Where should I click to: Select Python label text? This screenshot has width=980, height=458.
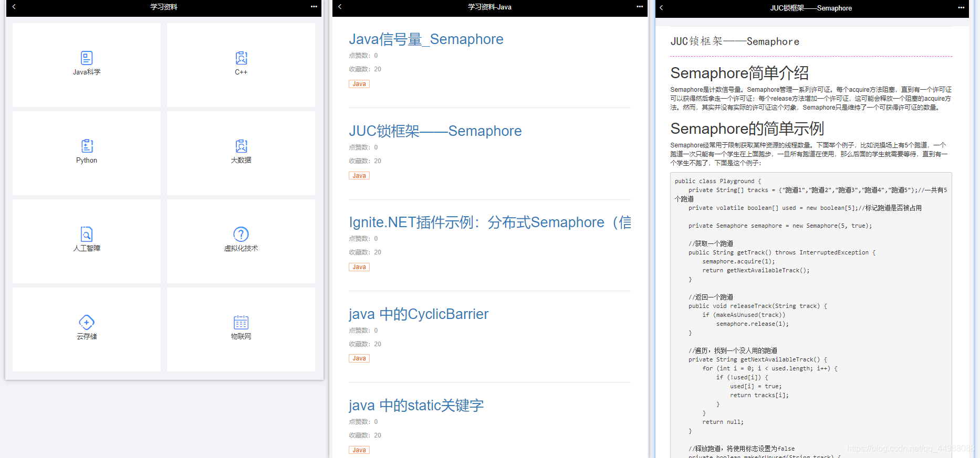click(87, 161)
